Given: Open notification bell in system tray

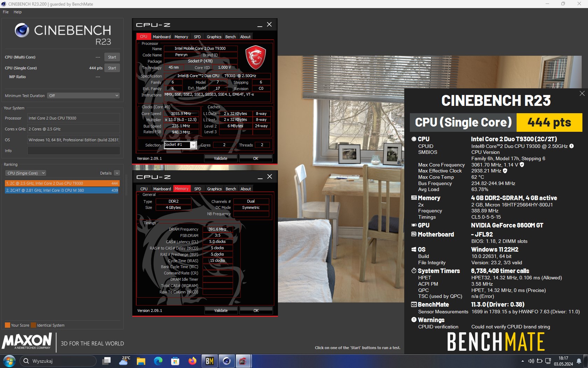Looking at the screenshot, I should pyautogui.click(x=579, y=361).
